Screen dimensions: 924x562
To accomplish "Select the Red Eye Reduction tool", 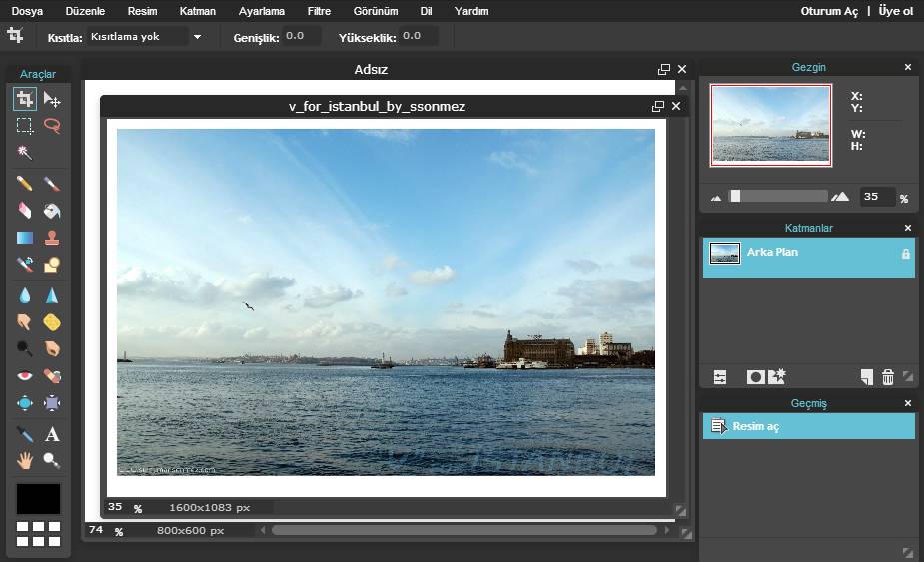I will pos(25,376).
